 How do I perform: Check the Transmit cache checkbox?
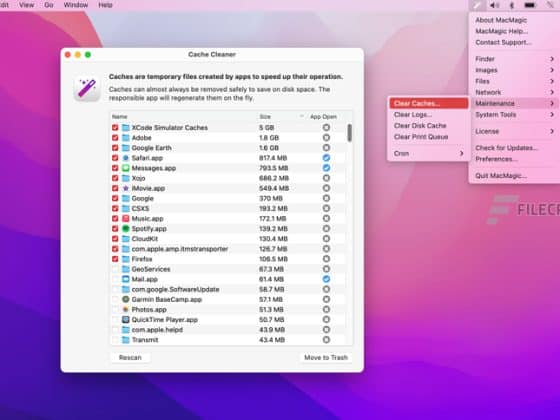[x=115, y=340]
